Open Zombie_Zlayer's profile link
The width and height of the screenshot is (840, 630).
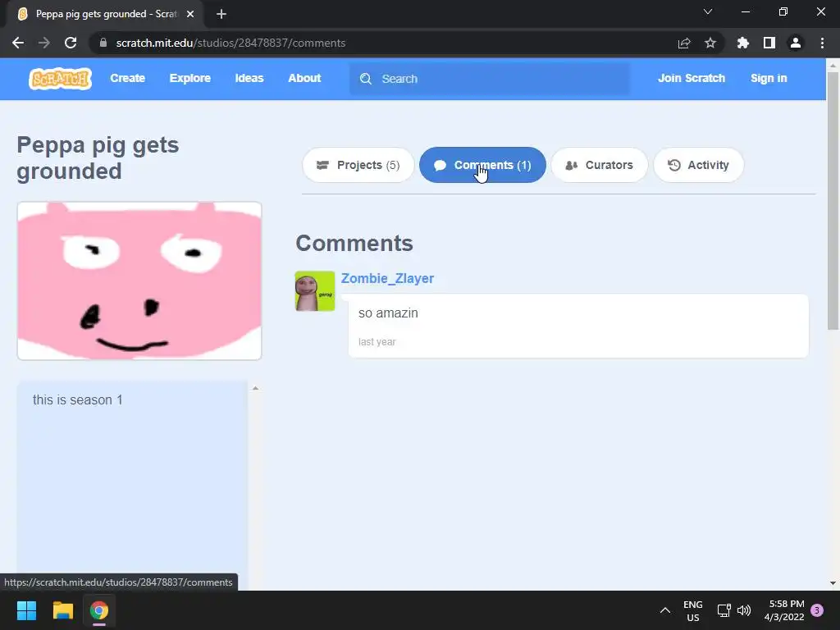(x=387, y=279)
